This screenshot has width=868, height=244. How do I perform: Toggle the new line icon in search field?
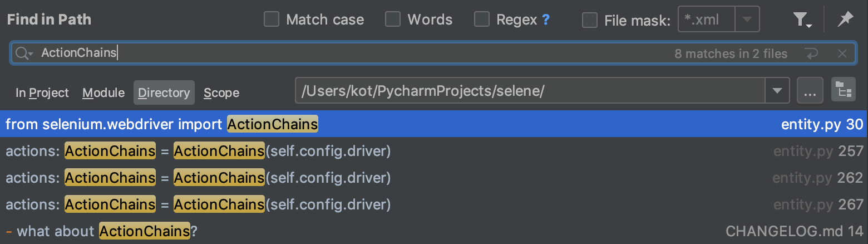pos(811,53)
